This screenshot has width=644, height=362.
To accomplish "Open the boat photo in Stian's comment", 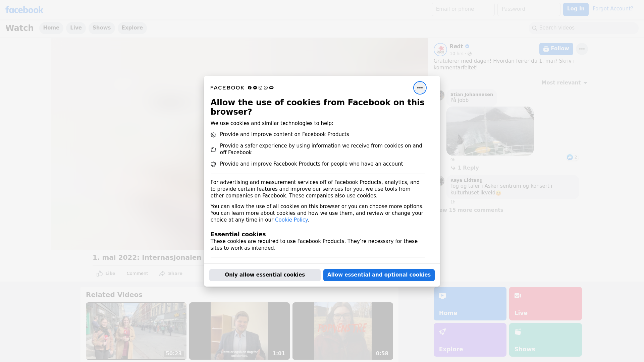I will [490, 131].
